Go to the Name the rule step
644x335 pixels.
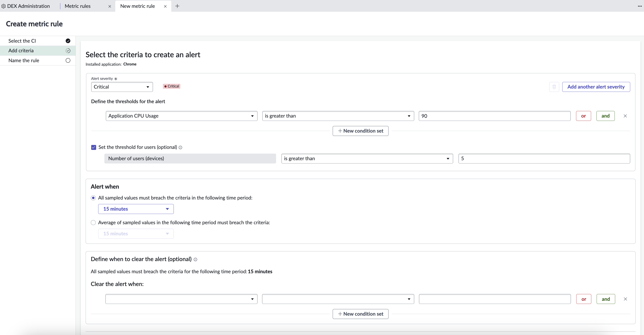click(x=38, y=61)
